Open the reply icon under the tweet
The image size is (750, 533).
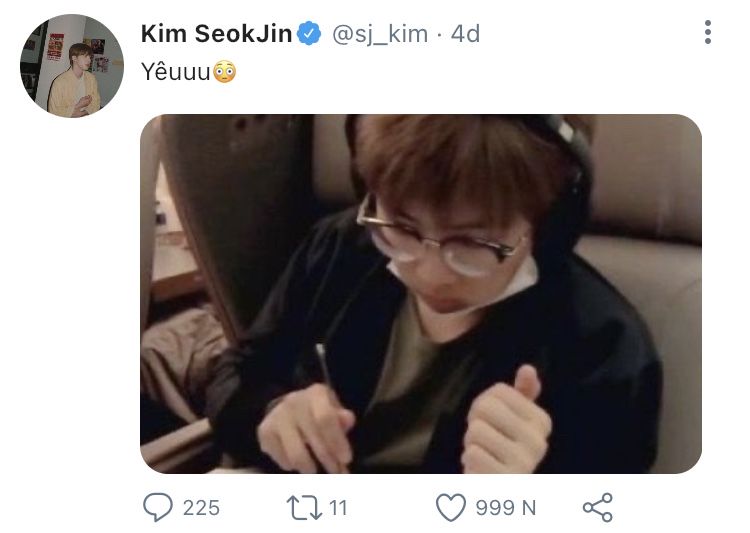[158, 507]
